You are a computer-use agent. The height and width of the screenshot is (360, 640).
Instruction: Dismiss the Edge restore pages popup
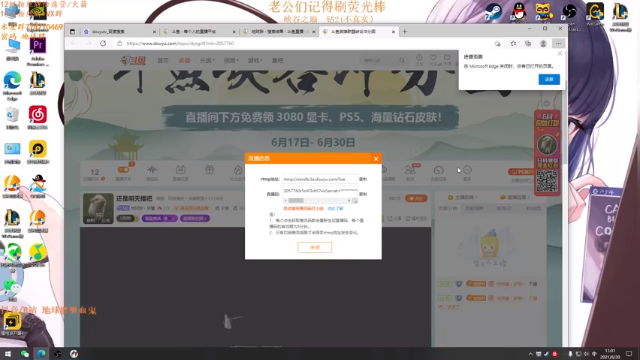point(560,53)
